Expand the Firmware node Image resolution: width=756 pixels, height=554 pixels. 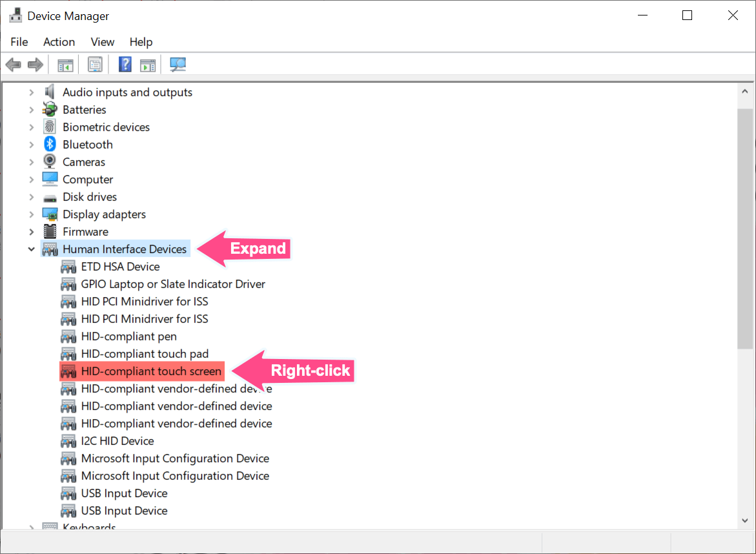[31, 231]
